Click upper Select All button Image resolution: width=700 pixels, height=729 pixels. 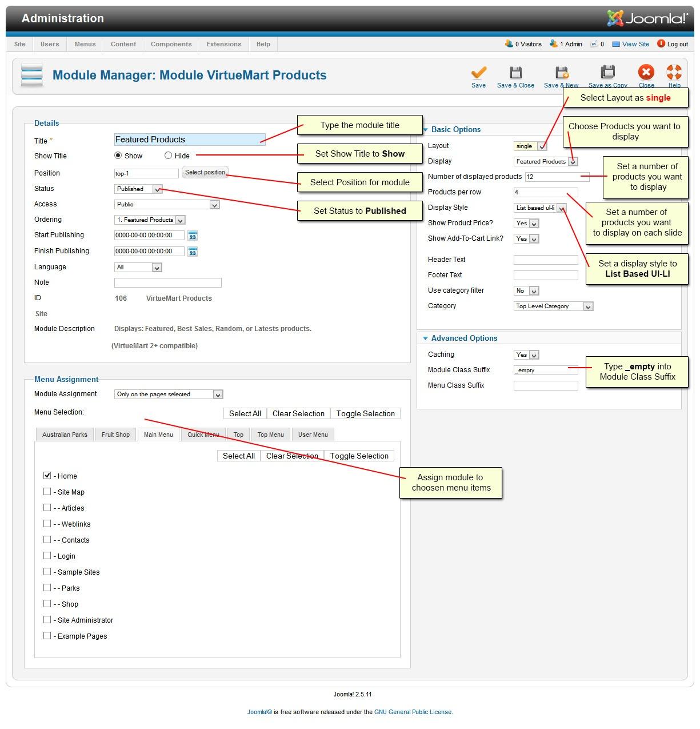coord(245,413)
